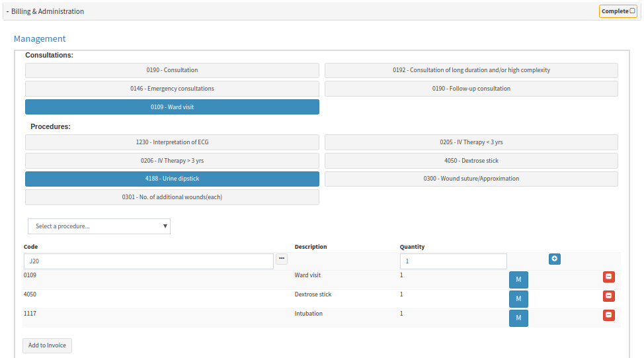This screenshot has width=644, height=358.
Task: Click M button for Ward visit
Action: [518, 280]
